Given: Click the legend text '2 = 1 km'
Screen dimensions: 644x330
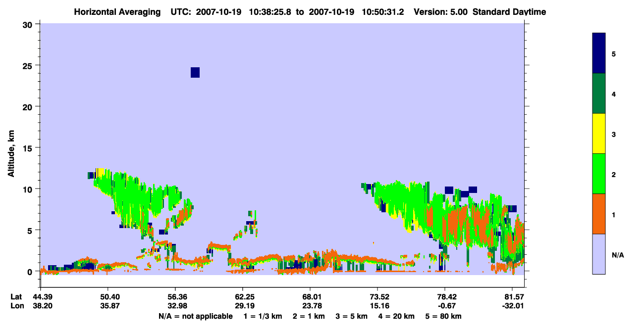Looking at the screenshot, I should pos(309,316).
